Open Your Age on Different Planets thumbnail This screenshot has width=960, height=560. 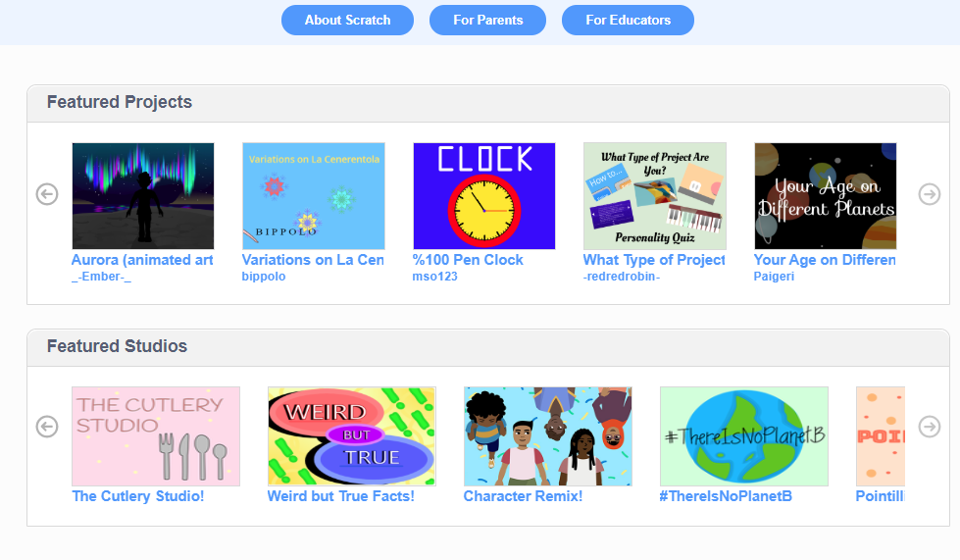pyautogui.click(x=826, y=196)
